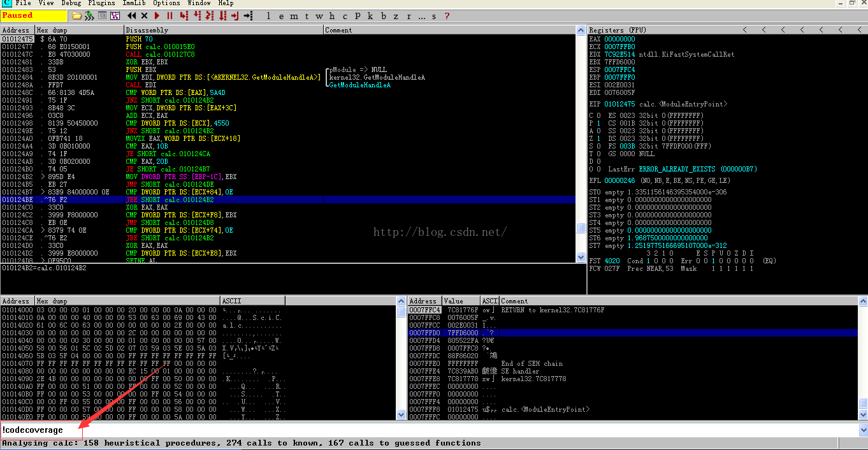Show Breakpoints via 'b' button
Viewport: 868px width, 450px height.
tap(383, 16)
